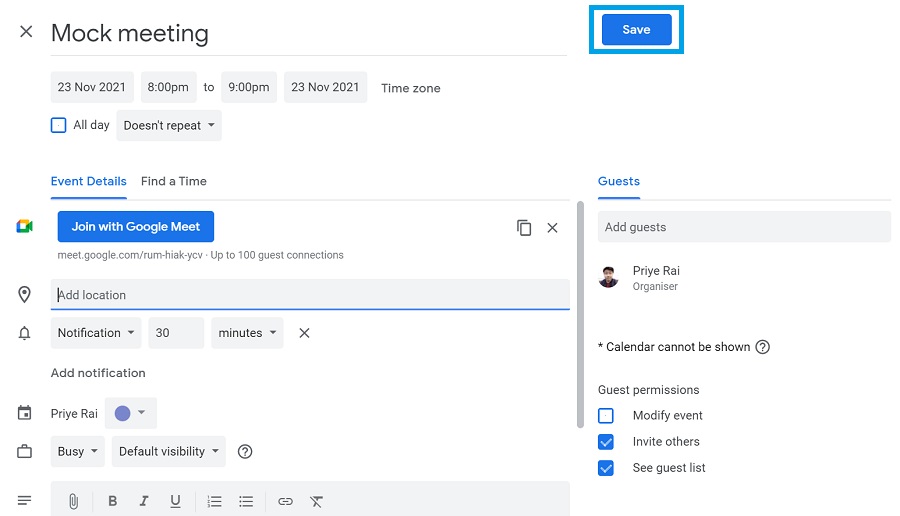Copy the Google Meet conference info
This screenshot has height=516, width=900.
tap(523, 228)
